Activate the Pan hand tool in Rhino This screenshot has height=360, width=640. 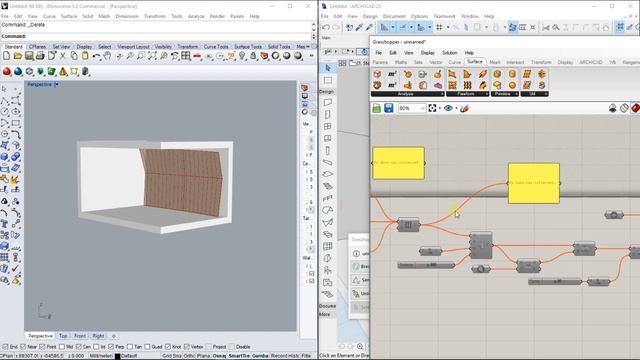pos(107,56)
